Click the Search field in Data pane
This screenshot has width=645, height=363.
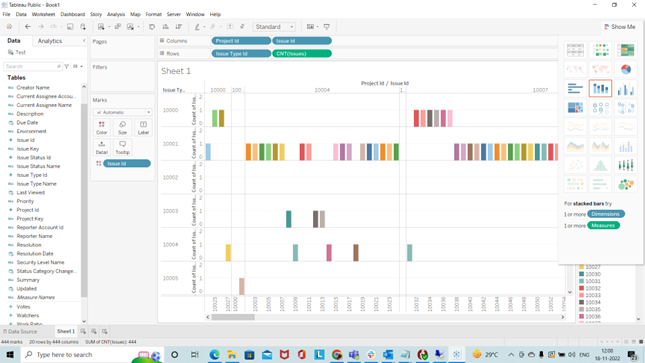coord(32,66)
